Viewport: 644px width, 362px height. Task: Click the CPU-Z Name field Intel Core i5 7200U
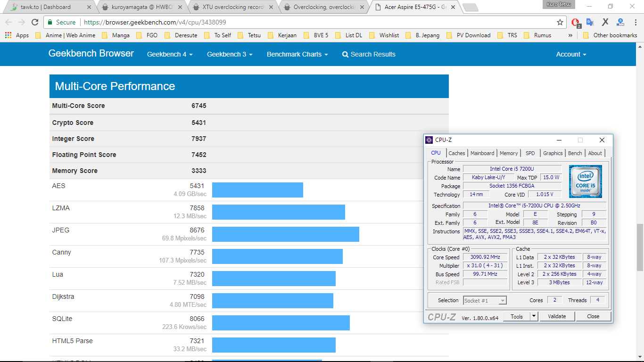(512, 169)
